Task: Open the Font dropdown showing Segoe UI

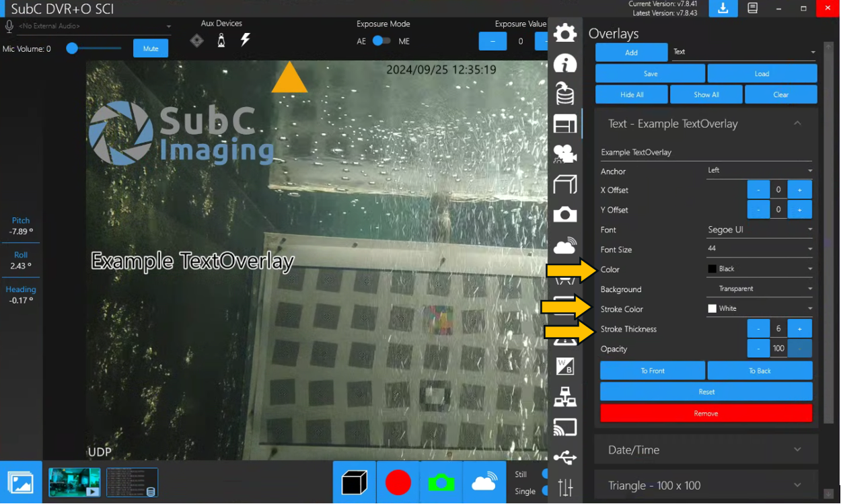Action: (x=760, y=230)
